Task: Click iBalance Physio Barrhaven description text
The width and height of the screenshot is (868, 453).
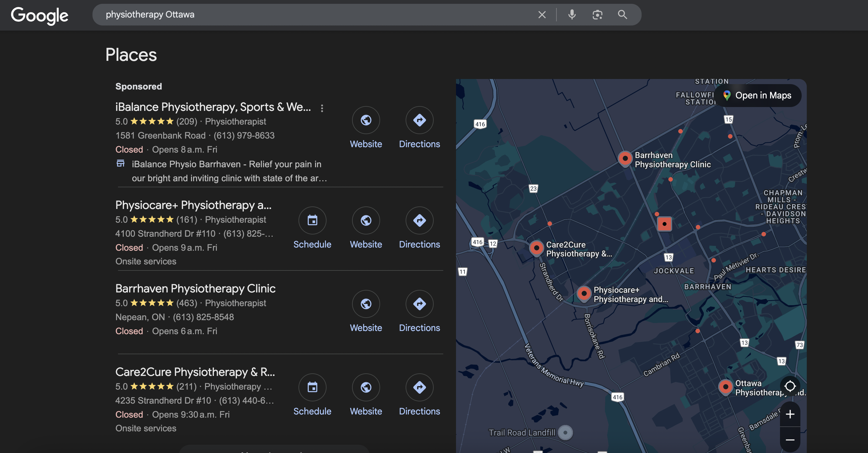Action: point(229,171)
